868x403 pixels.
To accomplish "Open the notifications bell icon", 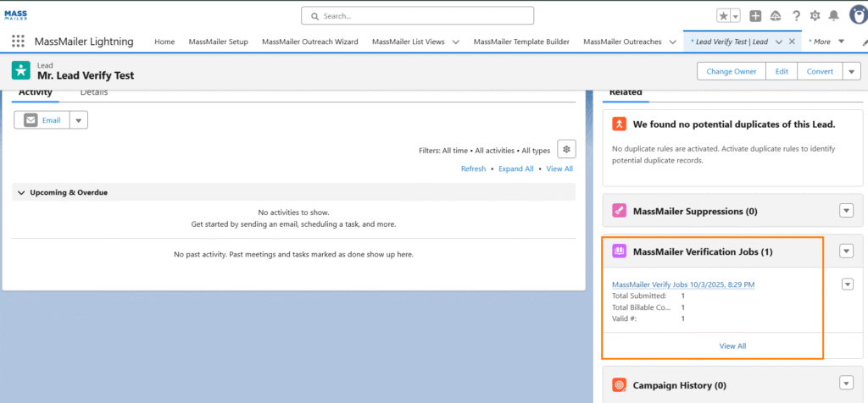I will 833,16.
